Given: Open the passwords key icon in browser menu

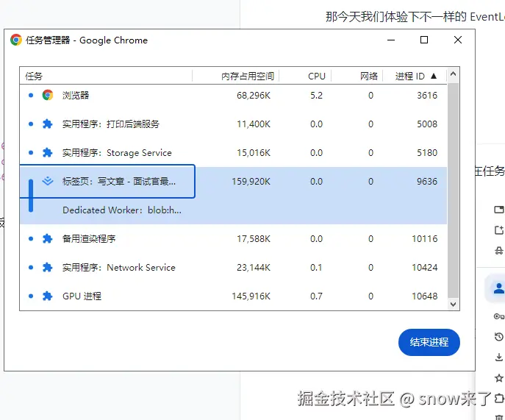Looking at the screenshot, I should (x=499, y=316).
